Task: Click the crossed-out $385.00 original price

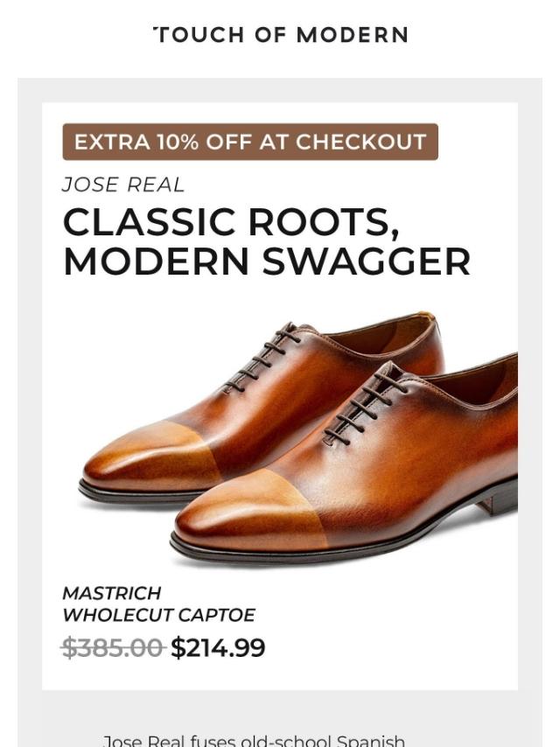Action: point(113,648)
